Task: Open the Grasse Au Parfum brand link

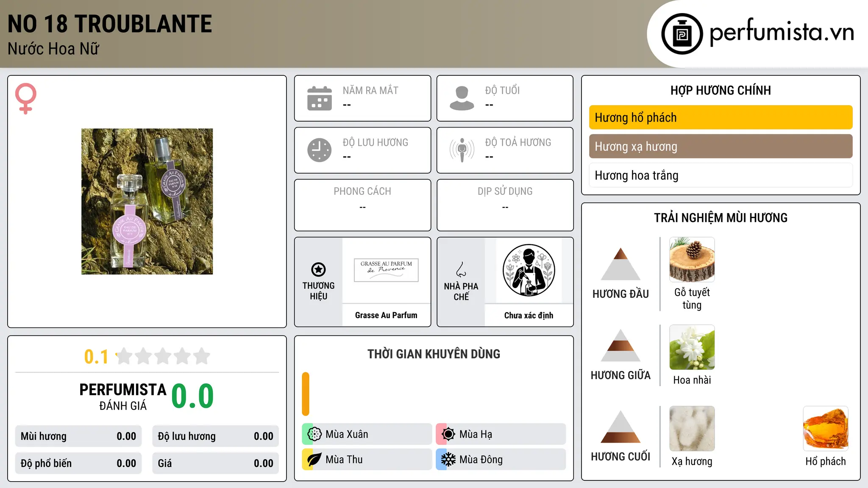Action: 386,315
